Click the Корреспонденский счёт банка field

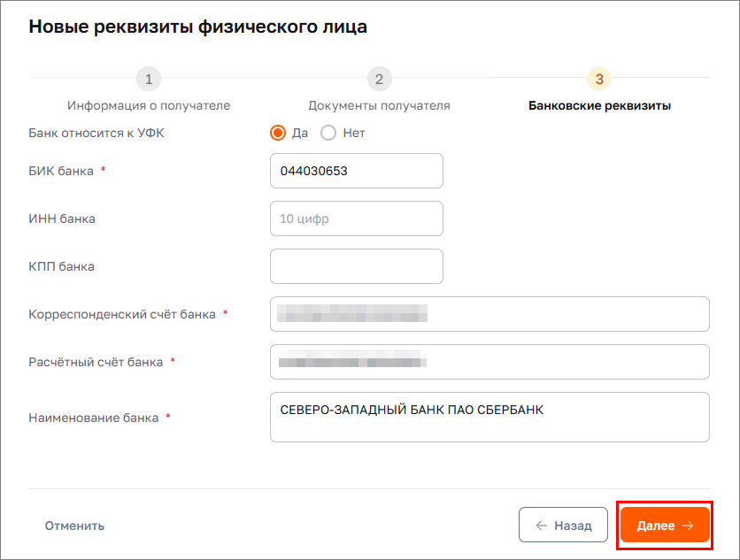489,314
